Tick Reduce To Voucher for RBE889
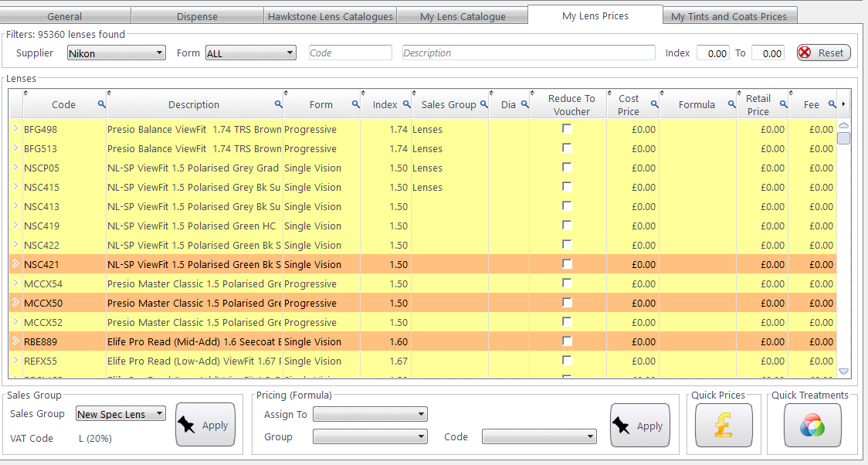Viewport: 868px width, 465px height. click(567, 341)
